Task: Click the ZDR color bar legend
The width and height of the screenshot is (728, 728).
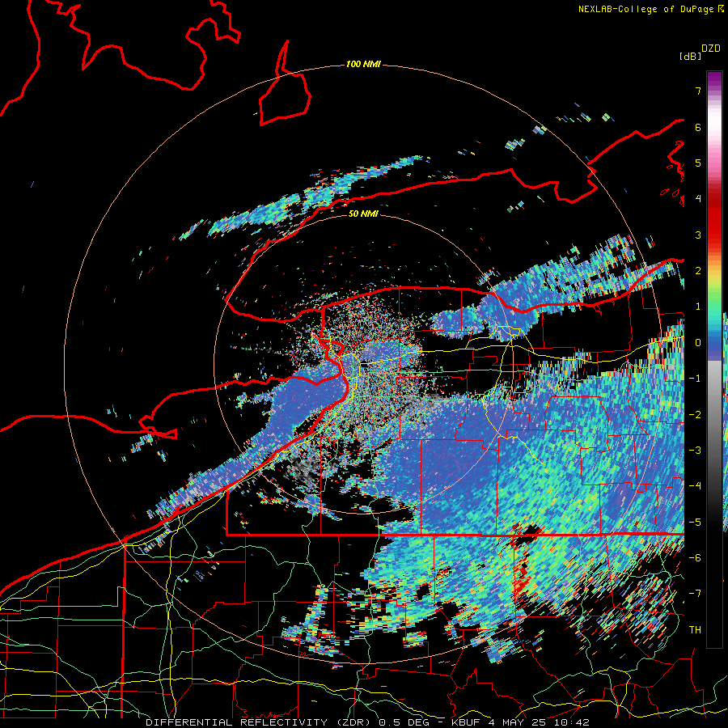Action: click(714, 359)
